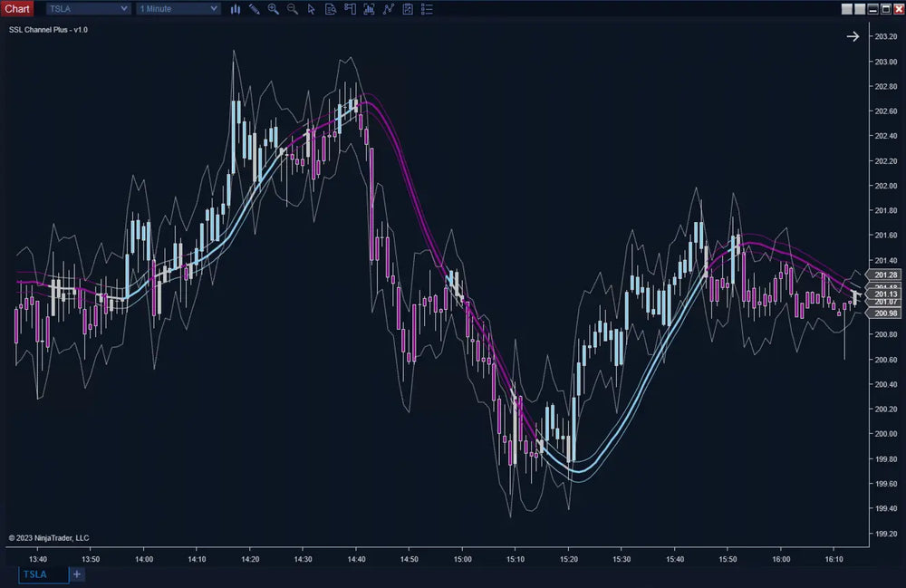This screenshot has height=588, width=906.
Task: Select the drawing tools pencil icon
Action: click(x=254, y=9)
